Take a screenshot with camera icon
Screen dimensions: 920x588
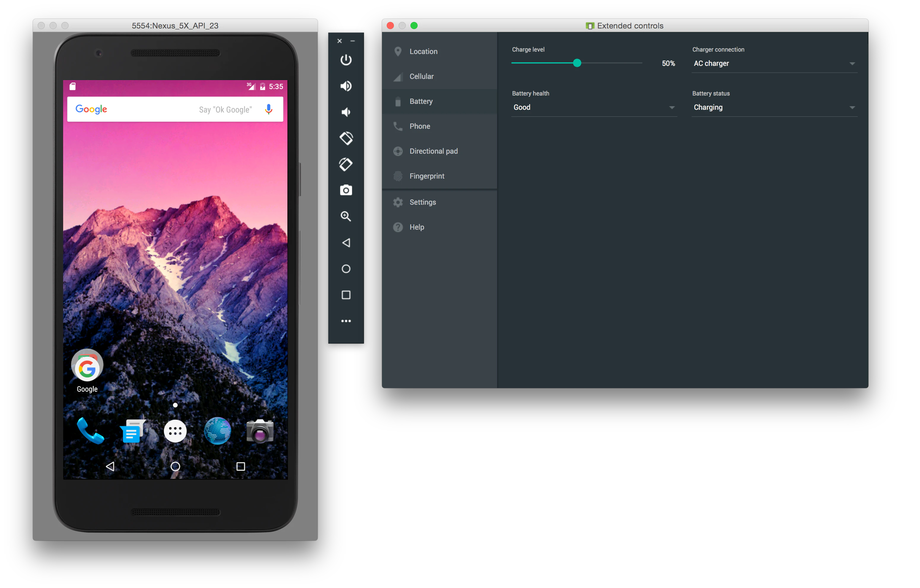tap(346, 190)
